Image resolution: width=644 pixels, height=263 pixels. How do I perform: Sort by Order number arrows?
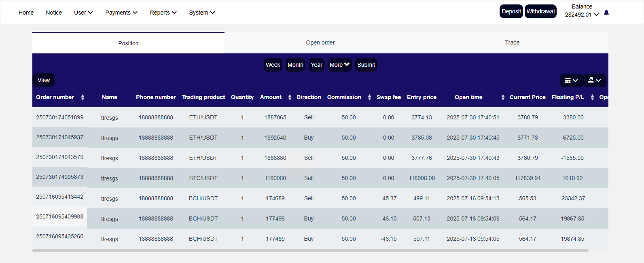[83, 98]
